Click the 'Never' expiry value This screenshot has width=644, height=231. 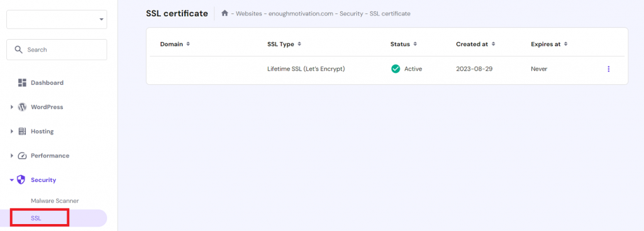[539, 69]
